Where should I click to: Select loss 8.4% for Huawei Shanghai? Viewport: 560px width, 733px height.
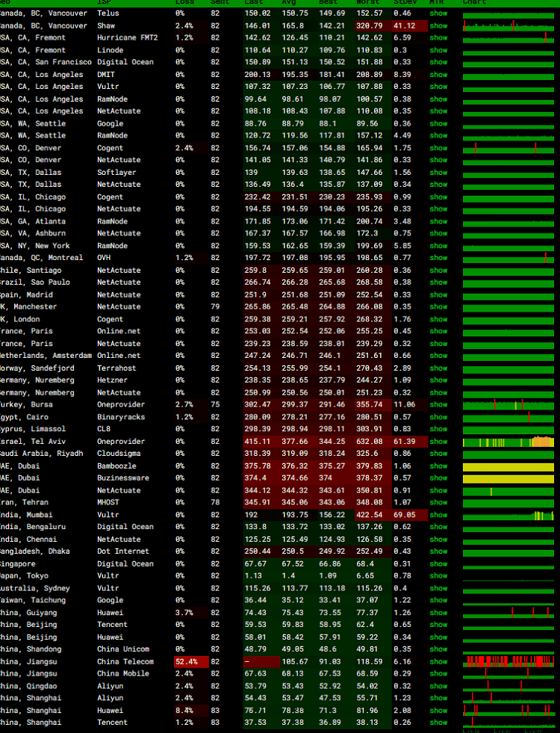click(x=184, y=710)
